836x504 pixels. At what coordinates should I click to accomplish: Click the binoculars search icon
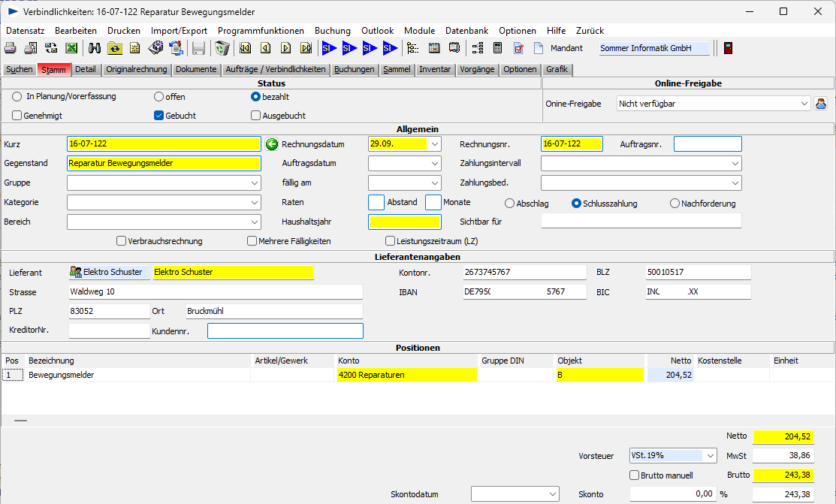click(95, 49)
